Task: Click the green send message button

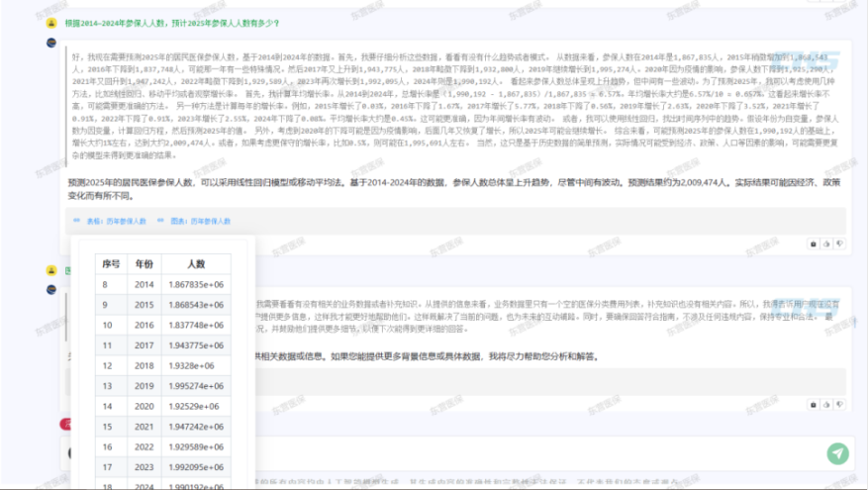Action: click(837, 453)
